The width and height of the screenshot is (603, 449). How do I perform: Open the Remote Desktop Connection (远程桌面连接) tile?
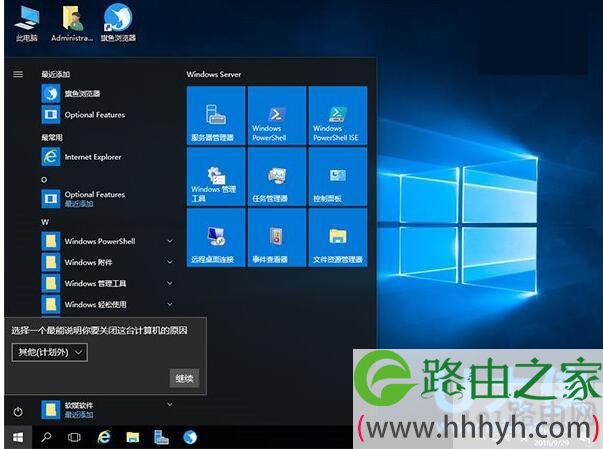[216, 237]
